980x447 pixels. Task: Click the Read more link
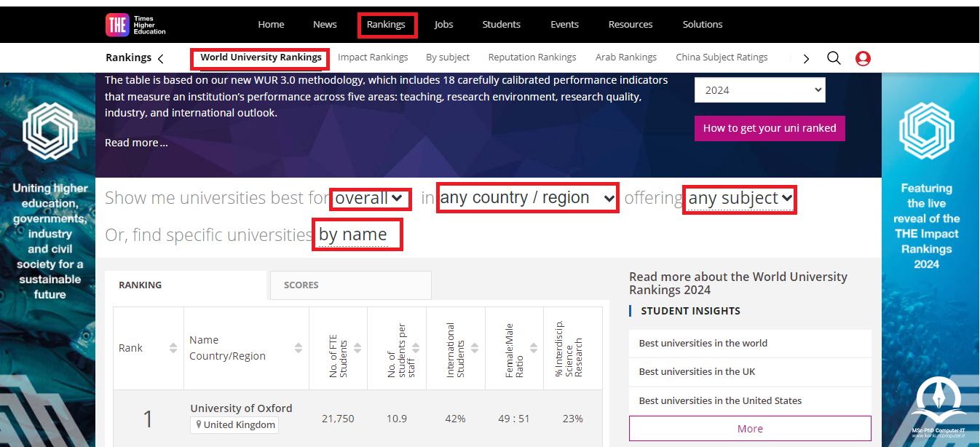click(136, 143)
